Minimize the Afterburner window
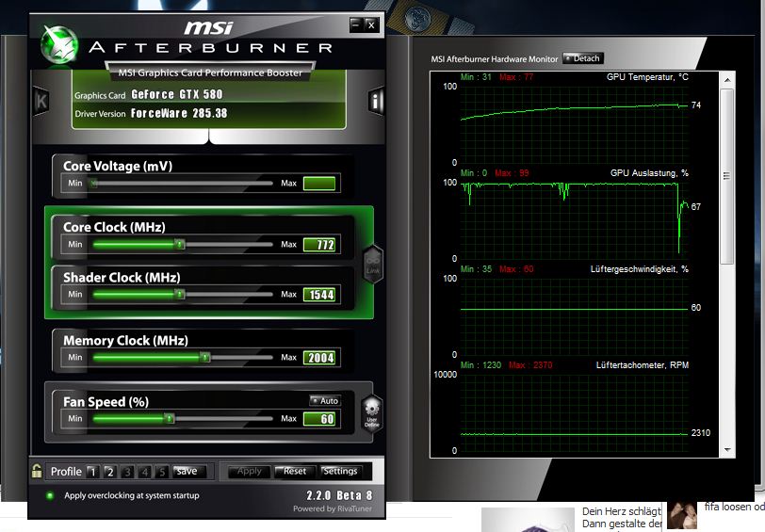This screenshot has height=532, width=765. point(356,24)
